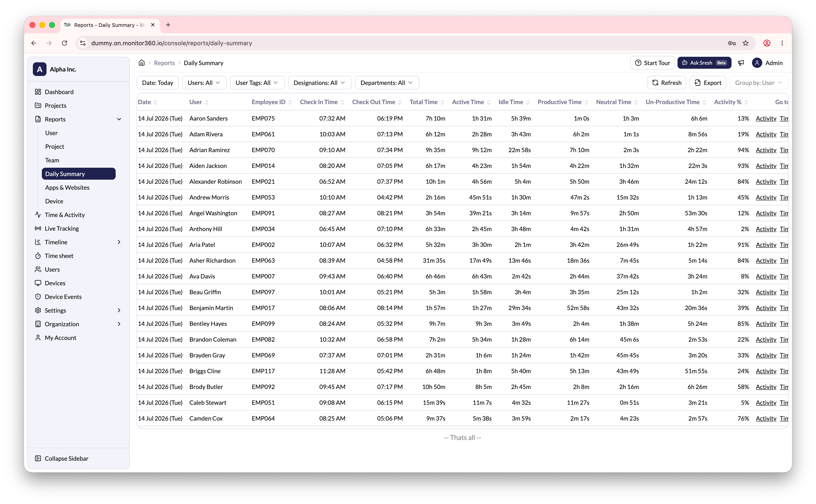Expand the Organization sidebar menu
The height and width of the screenshot is (504, 816).
coord(119,324)
